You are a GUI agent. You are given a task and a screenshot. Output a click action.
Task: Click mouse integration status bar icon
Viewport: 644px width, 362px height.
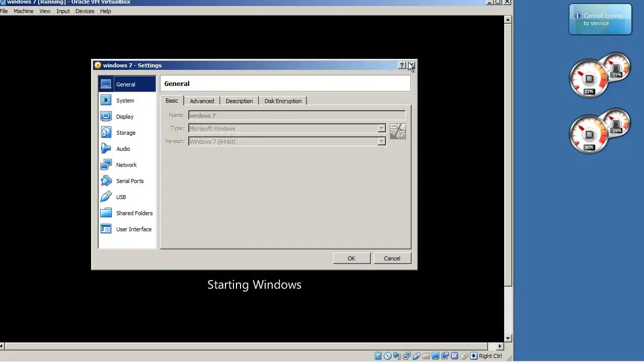pyautogui.click(x=464, y=356)
